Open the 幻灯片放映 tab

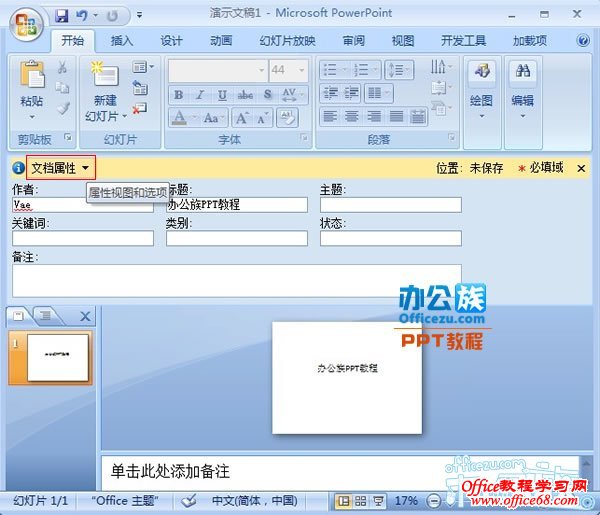pos(287,40)
